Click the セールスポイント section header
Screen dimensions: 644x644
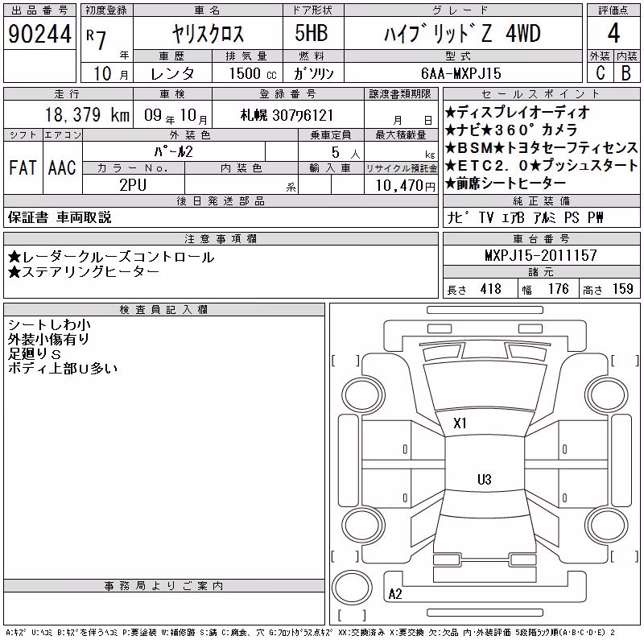point(541,94)
